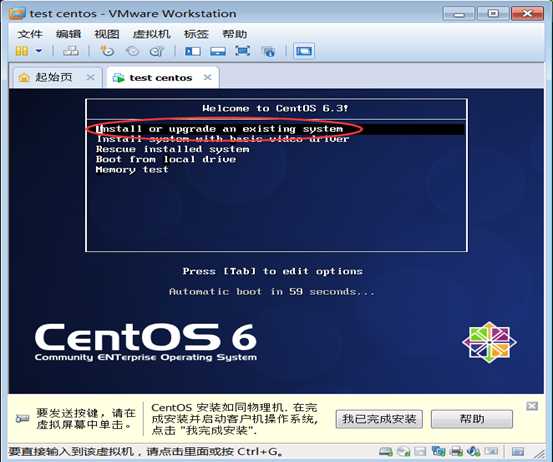Click the CD/DVD drive status icon
Viewport: 553px width, 462px height.
(403, 451)
